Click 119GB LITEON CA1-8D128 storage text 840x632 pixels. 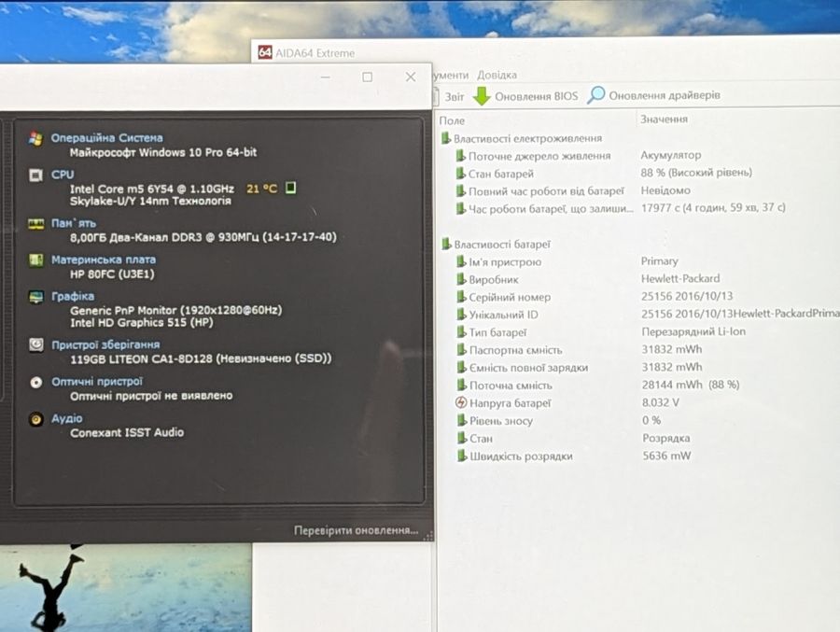coord(201,358)
